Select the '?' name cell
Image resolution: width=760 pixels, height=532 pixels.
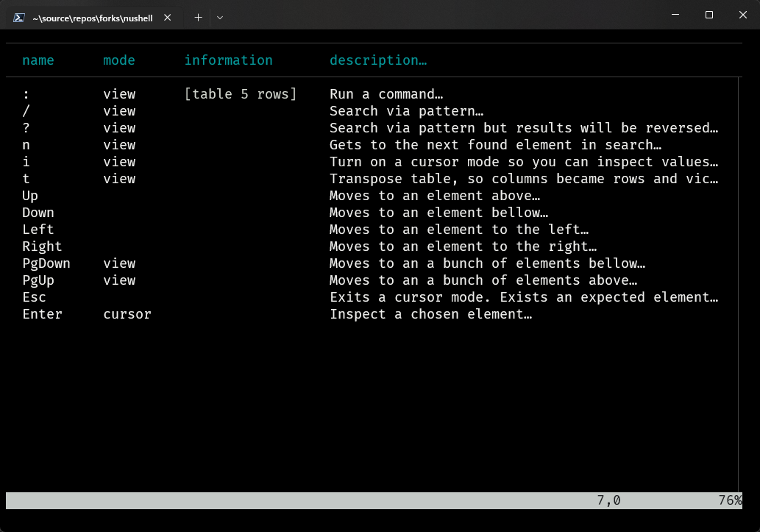26,128
